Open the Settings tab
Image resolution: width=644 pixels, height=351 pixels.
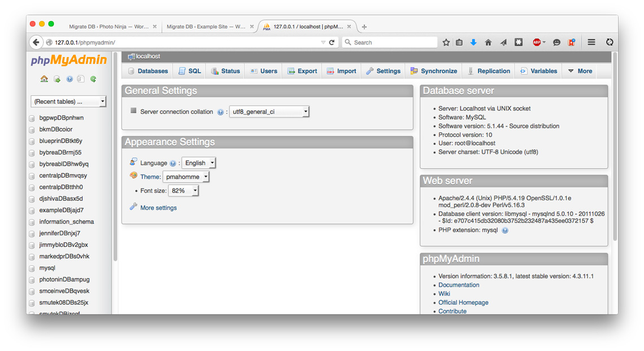point(383,71)
